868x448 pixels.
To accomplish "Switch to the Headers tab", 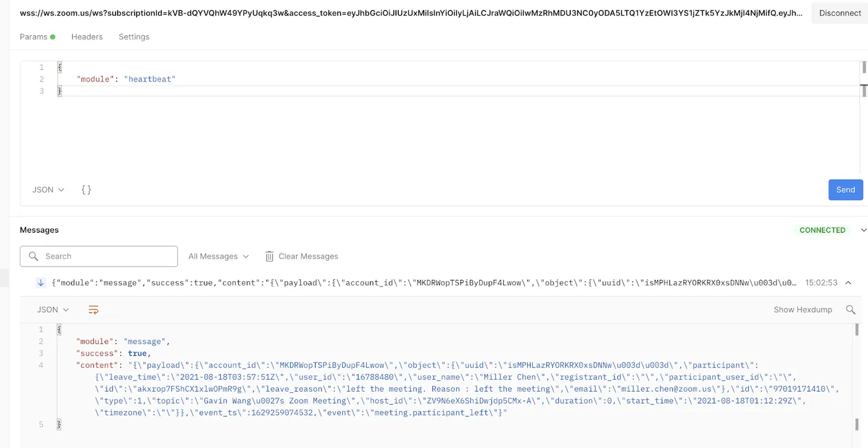I will coord(87,37).
